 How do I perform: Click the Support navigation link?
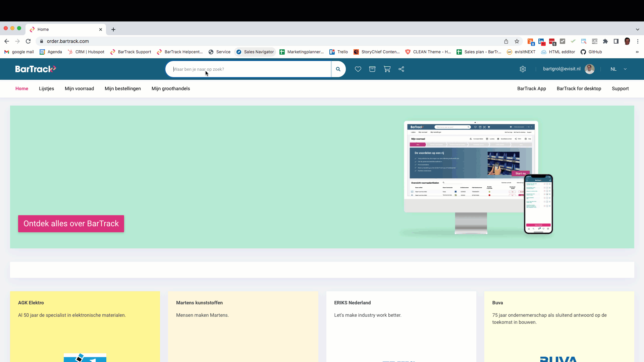620,88
